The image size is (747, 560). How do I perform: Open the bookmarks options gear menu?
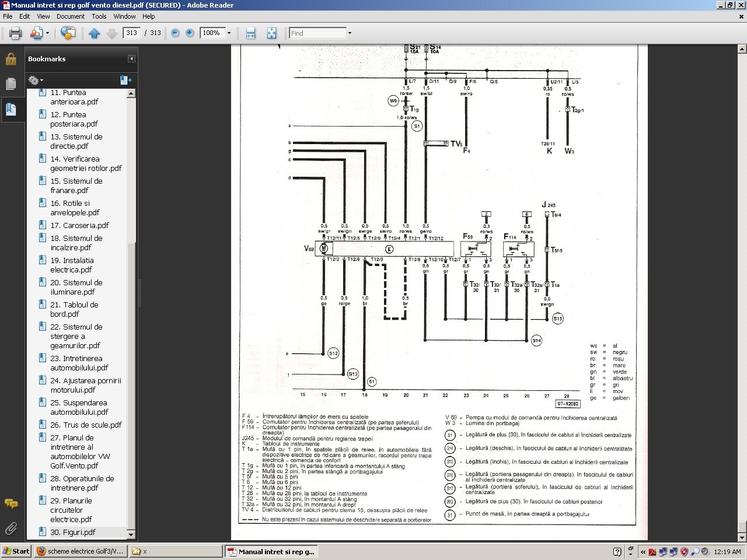35,80
